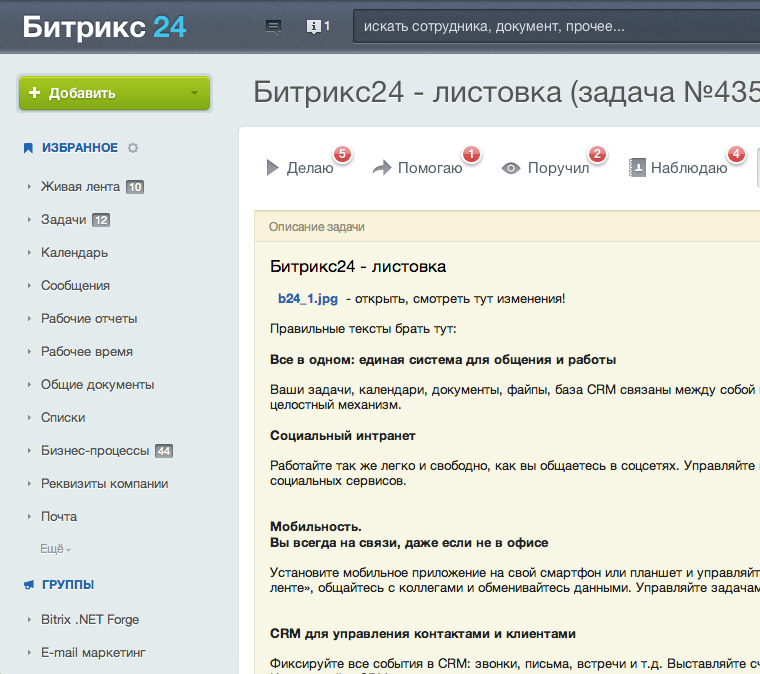The width and height of the screenshot is (760, 674).
Task: Expand the arrow beside Сообщения
Action: 29,285
